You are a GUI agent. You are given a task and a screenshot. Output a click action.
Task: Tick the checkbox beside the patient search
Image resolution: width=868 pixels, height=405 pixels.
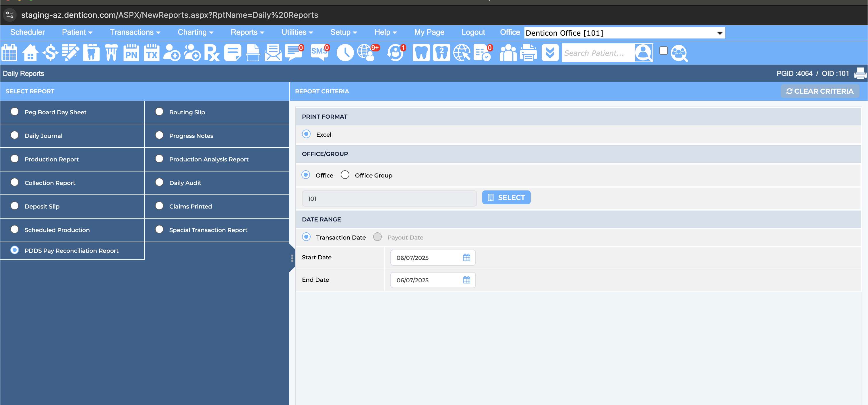[663, 51]
